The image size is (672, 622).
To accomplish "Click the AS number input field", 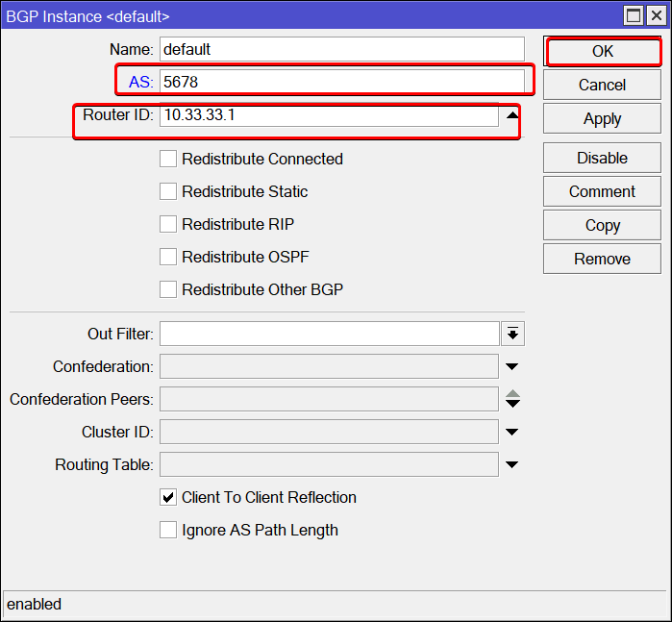I will coord(341,82).
